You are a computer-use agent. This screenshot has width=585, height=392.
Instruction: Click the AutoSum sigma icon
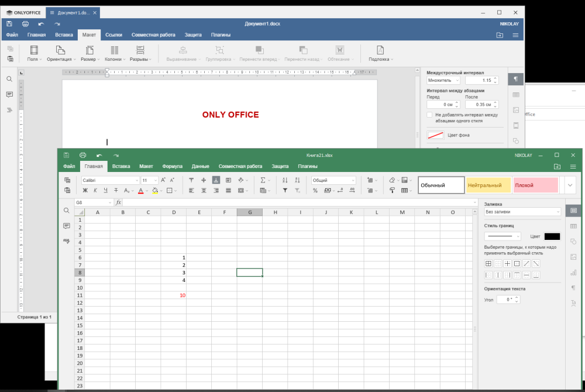tap(263, 180)
